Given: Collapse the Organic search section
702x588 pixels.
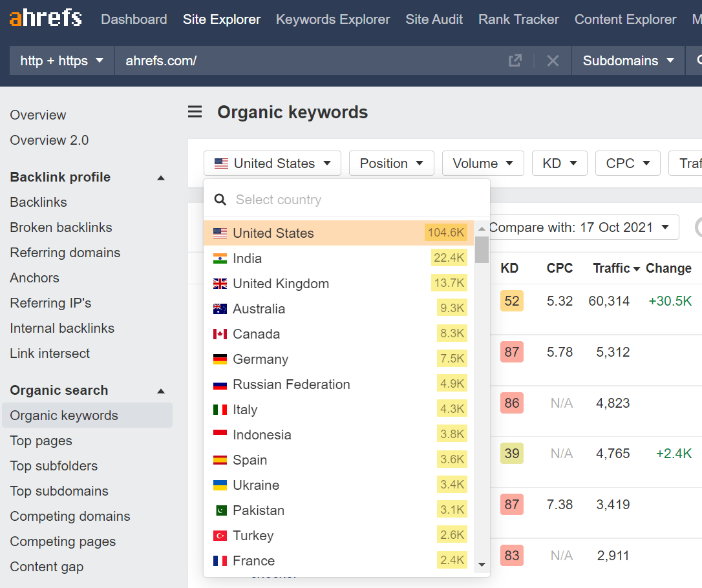Looking at the screenshot, I should coord(161,391).
